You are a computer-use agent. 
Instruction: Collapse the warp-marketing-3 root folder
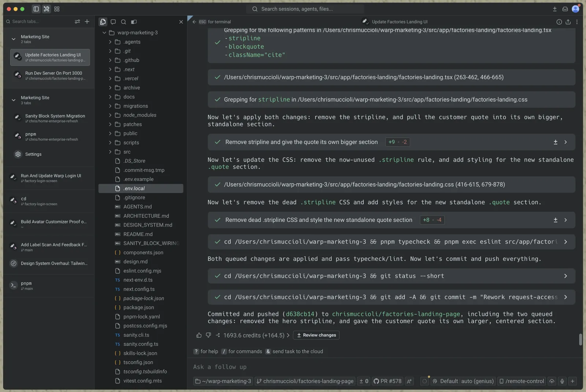pyautogui.click(x=104, y=33)
